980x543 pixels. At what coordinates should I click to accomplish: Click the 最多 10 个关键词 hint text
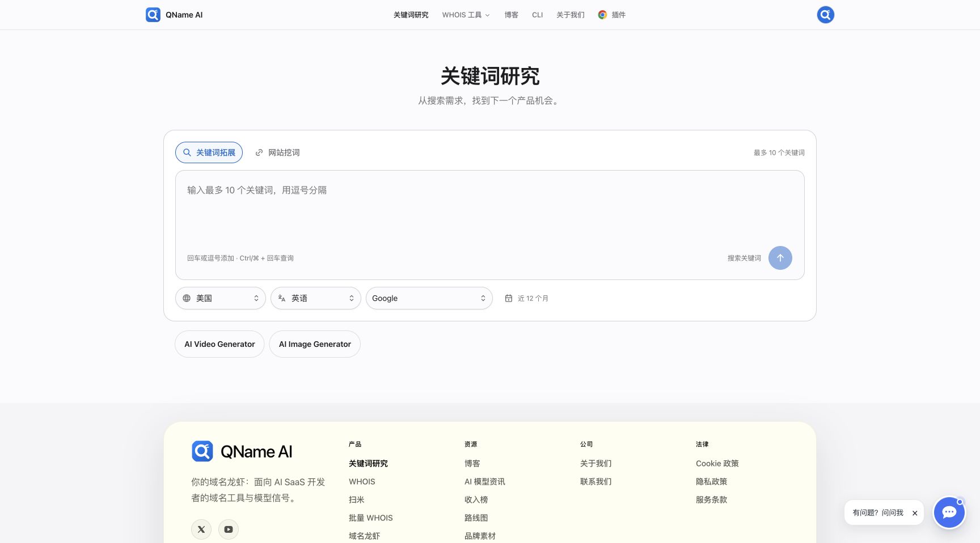pos(779,152)
